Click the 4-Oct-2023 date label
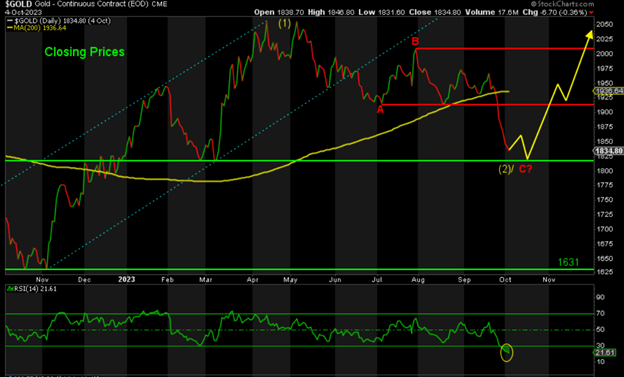 [x=23, y=12]
